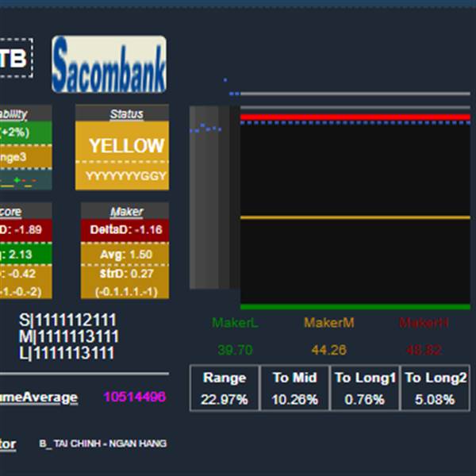Click the 2.13 green score cell

tap(26, 255)
